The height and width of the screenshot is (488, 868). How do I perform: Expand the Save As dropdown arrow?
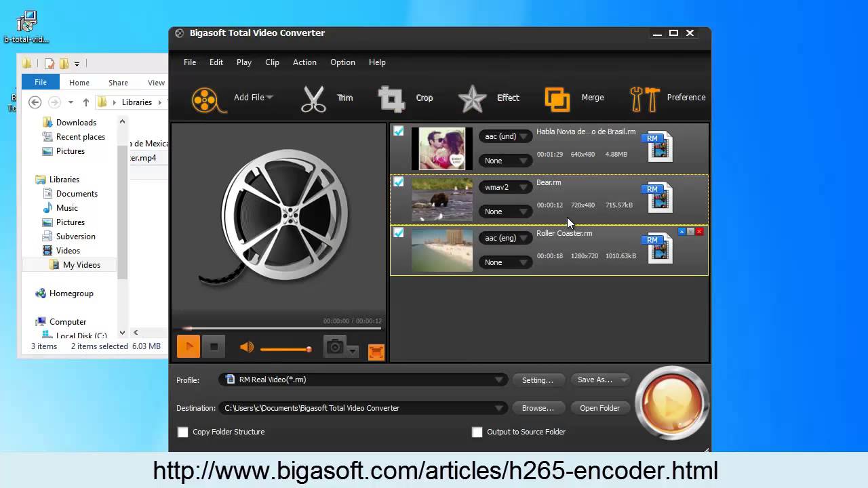[624, 380]
